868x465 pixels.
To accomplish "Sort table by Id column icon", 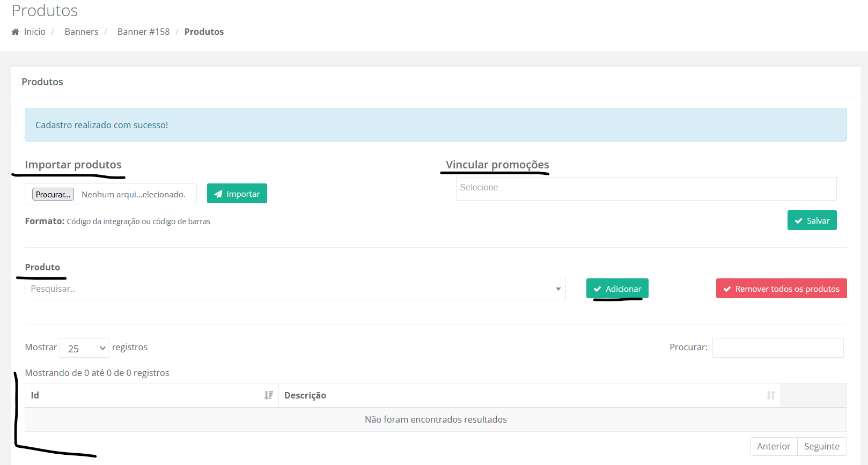I will point(268,395).
